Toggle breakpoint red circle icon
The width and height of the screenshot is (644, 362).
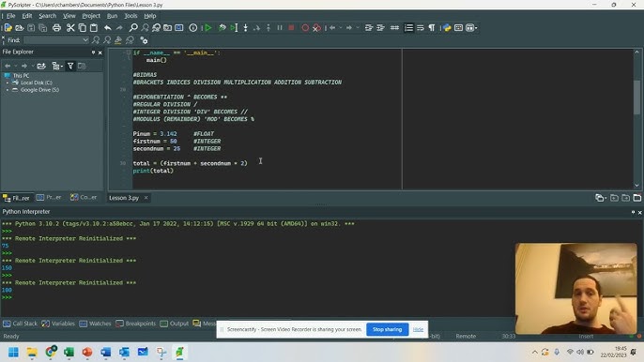(305, 28)
